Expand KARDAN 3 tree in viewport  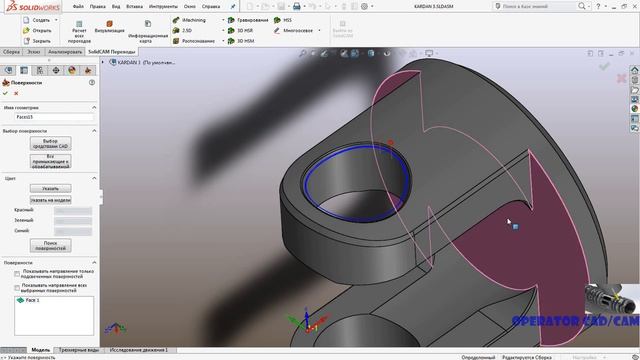click(x=103, y=62)
